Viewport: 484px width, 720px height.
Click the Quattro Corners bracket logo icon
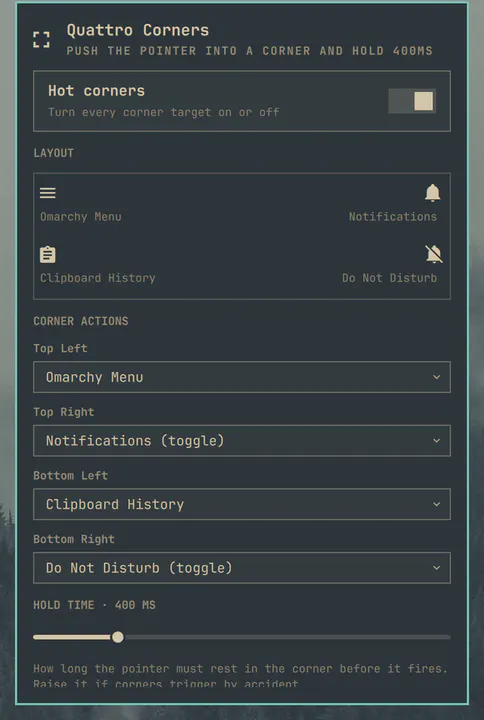pyautogui.click(x=41, y=40)
